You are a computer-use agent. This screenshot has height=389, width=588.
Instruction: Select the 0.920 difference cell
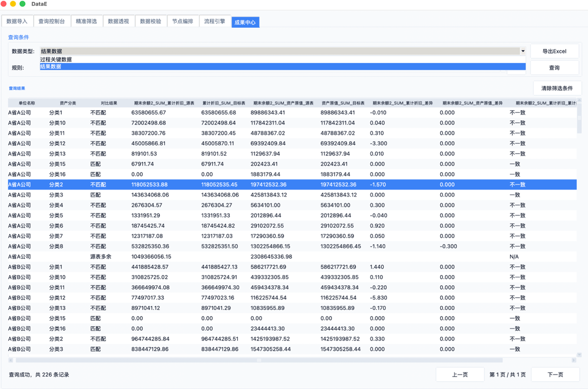coord(378,226)
